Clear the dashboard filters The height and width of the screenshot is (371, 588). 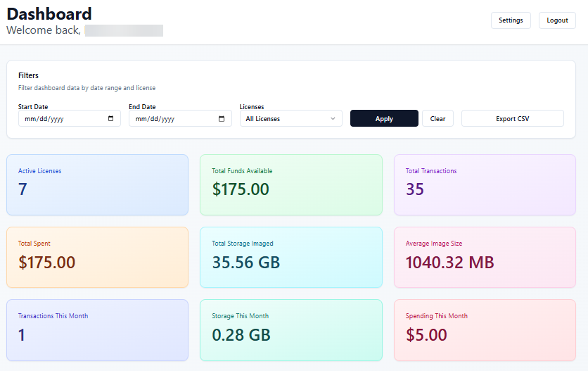(x=437, y=119)
